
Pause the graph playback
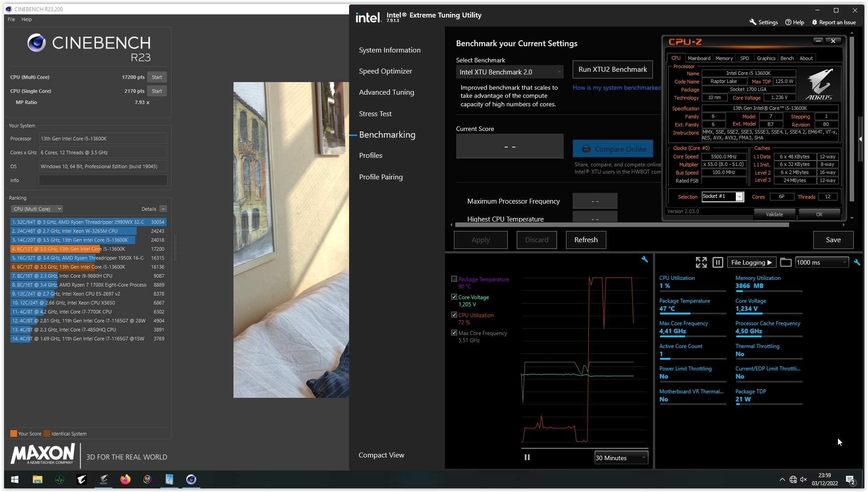(527, 457)
